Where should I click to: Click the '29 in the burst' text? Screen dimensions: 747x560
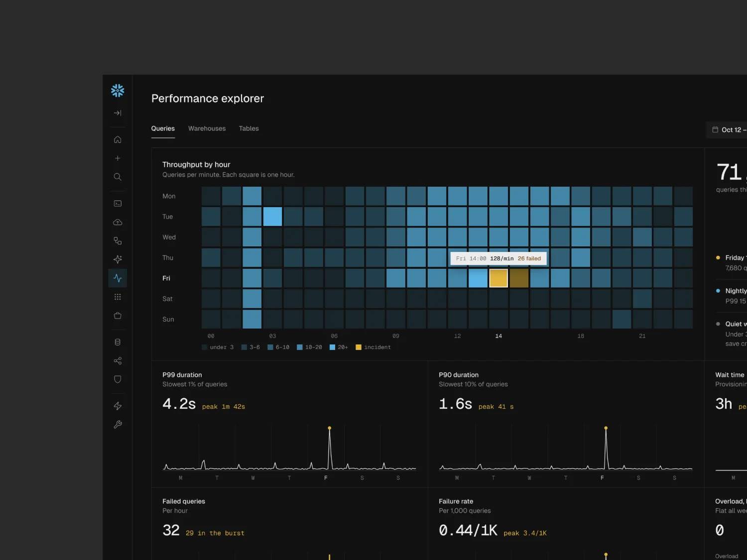point(215,533)
